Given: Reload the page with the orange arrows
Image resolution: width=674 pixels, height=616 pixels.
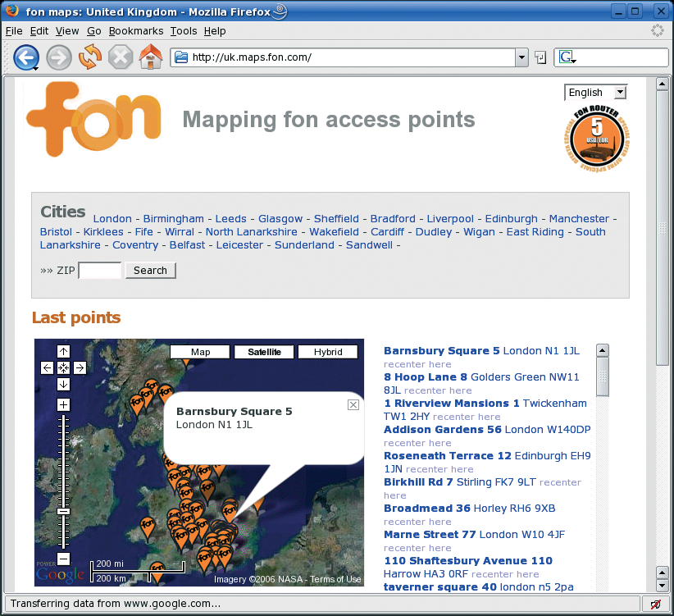Looking at the screenshot, I should [90, 57].
